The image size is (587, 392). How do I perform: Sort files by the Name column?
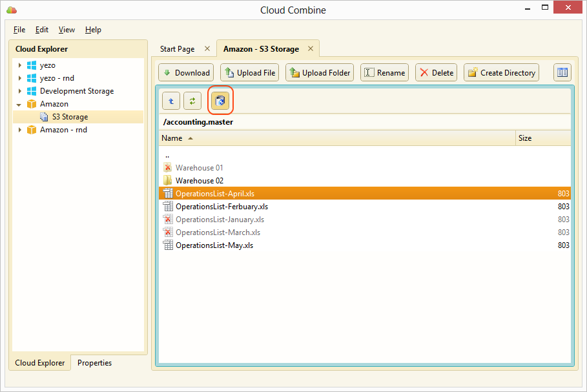point(337,138)
